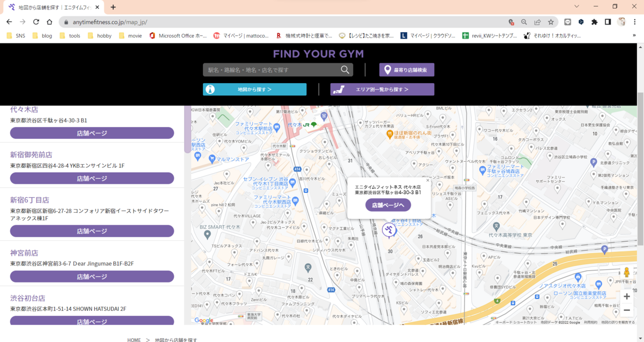Zoom in the map with plus button

pyautogui.click(x=626, y=296)
